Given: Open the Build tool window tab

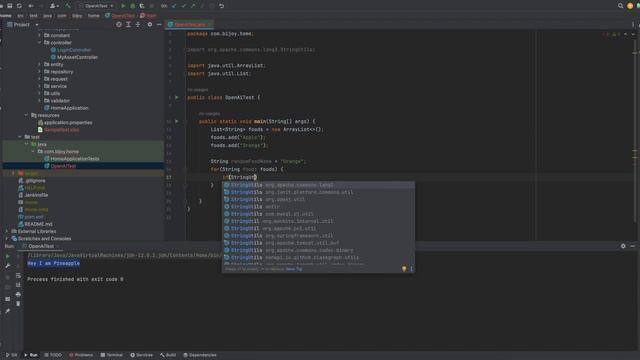Looking at the screenshot, I should pos(168,355).
